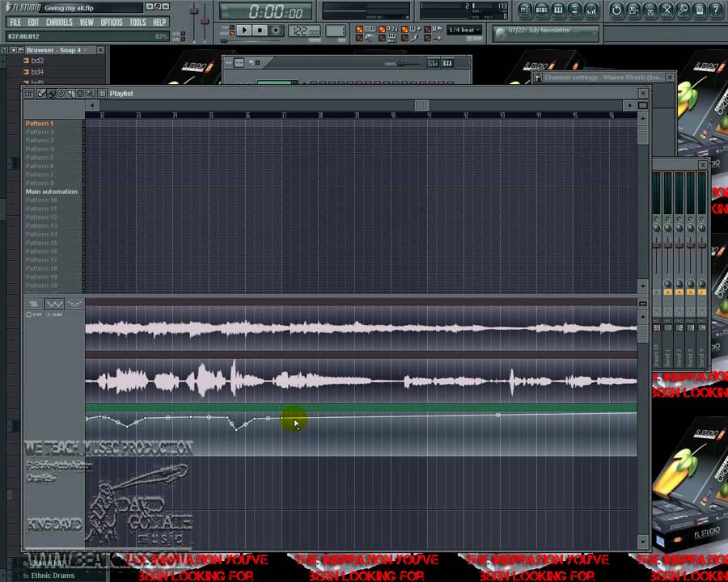Open the bd3 sample in Browser
This screenshot has width=728, height=582.
[37, 61]
